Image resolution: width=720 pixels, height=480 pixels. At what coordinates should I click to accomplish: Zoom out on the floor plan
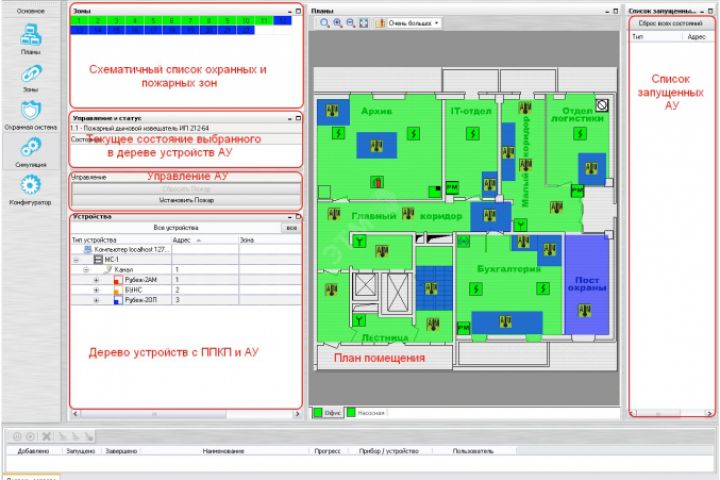(x=350, y=23)
